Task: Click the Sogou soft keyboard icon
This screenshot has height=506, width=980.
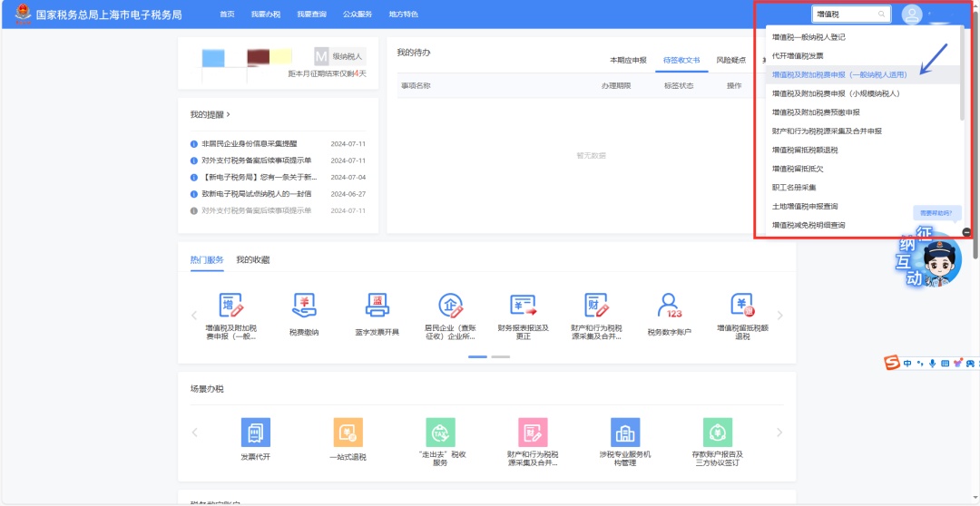Action: tap(945, 364)
